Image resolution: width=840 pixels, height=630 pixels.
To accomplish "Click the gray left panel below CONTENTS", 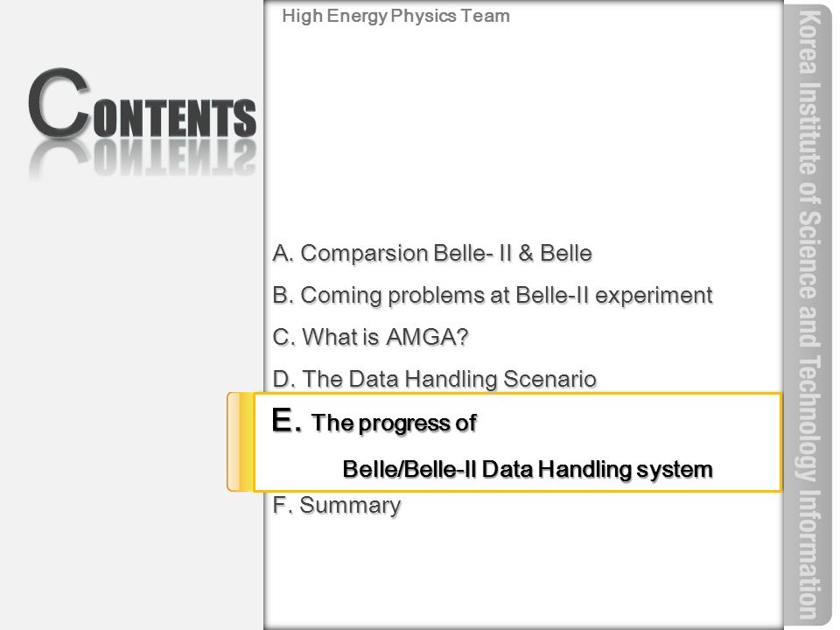I will click(131, 402).
